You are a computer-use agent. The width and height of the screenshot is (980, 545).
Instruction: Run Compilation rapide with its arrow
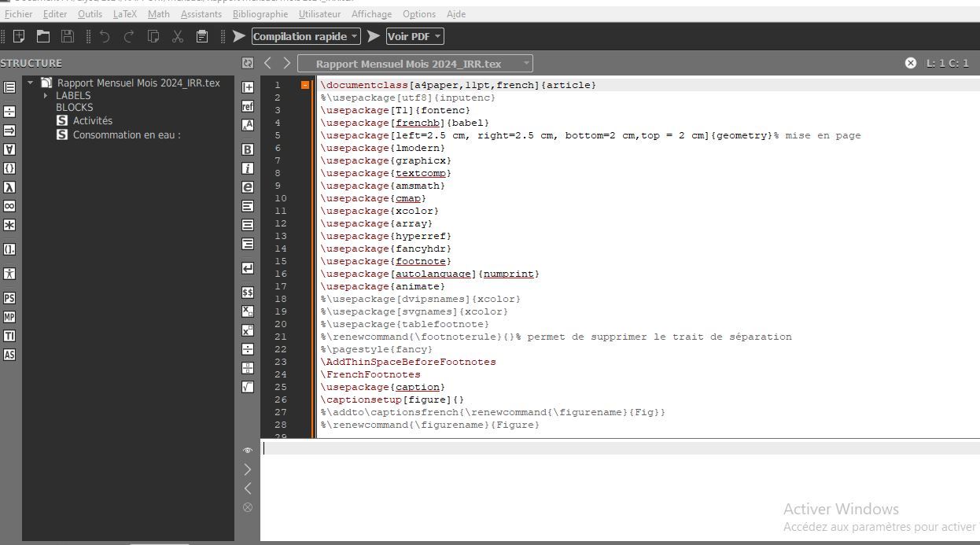coord(239,36)
